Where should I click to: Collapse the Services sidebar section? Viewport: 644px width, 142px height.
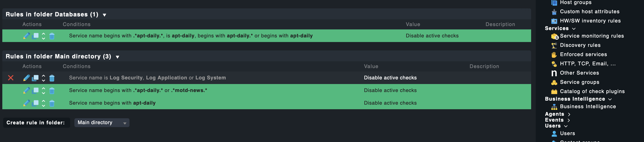[574, 29]
